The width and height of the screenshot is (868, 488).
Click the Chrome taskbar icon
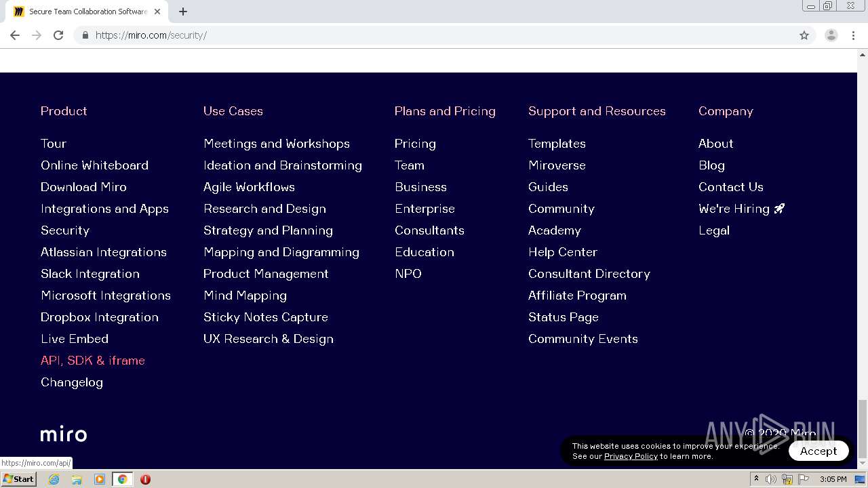click(x=123, y=479)
